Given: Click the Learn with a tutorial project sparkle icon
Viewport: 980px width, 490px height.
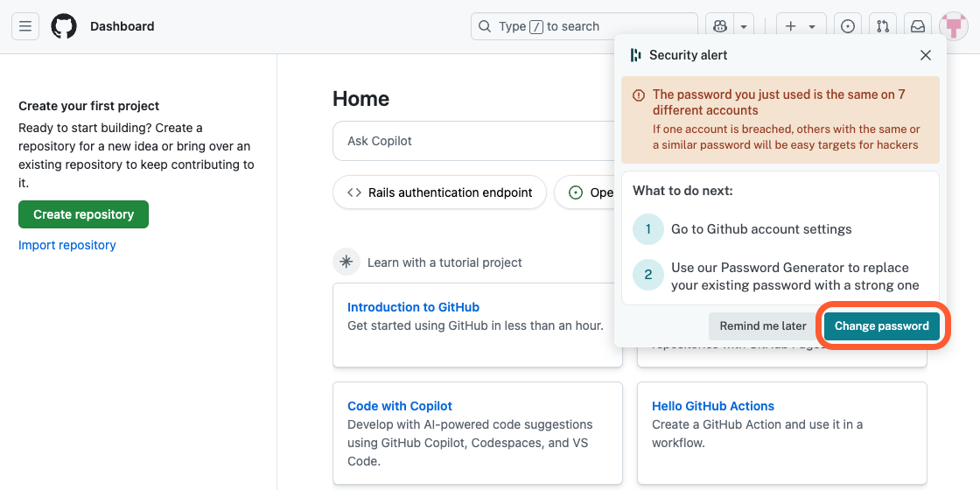Looking at the screenshot, I should pyautogui.click(x=346, y=262).
